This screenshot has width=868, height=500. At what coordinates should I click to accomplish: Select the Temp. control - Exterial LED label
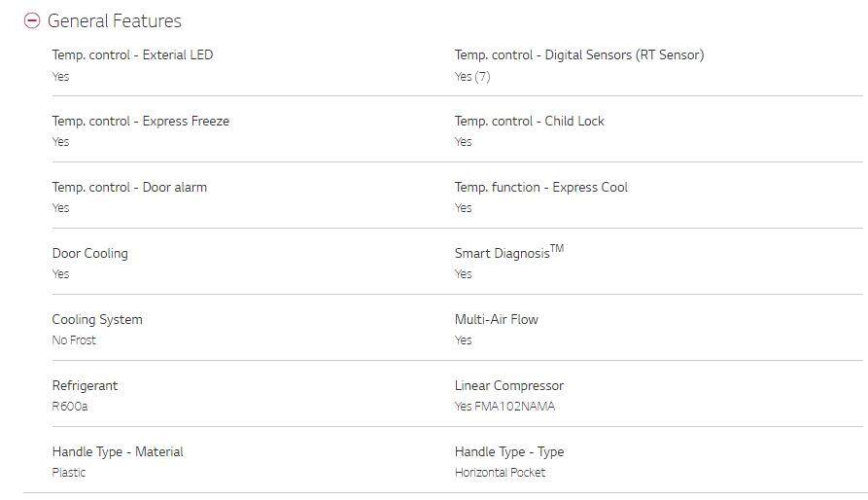coord(132,54)
